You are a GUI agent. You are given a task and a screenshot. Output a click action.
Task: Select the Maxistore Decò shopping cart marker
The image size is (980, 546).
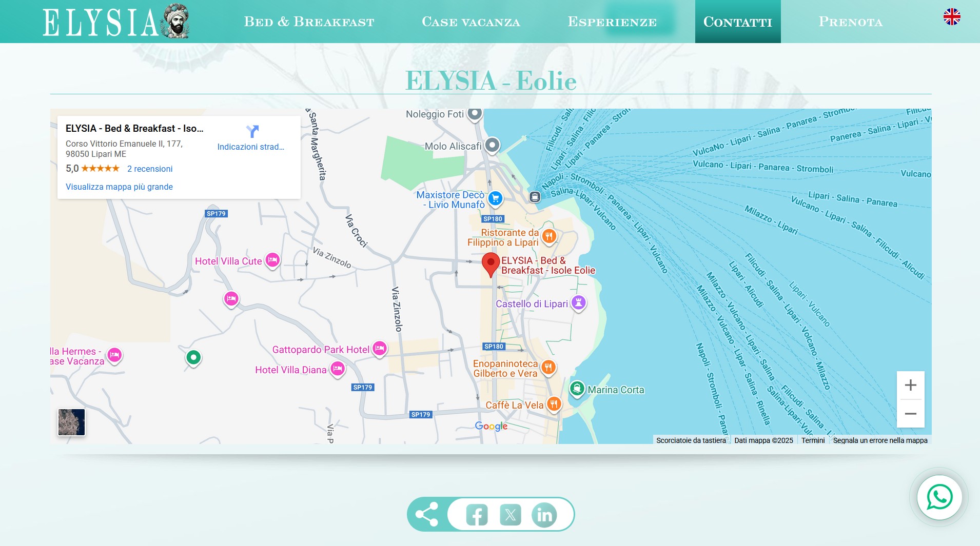point(495,198)
